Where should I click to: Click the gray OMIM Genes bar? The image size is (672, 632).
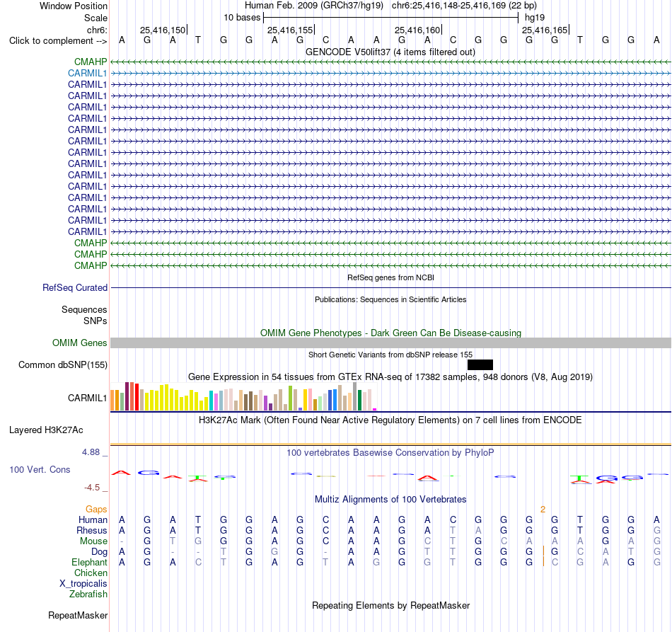point(390,343)
